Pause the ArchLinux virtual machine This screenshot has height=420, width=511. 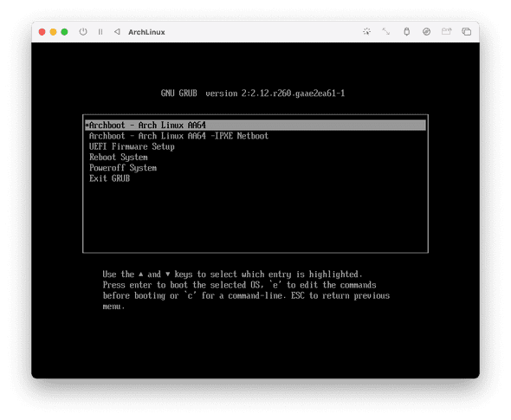(x=100, y=32)
